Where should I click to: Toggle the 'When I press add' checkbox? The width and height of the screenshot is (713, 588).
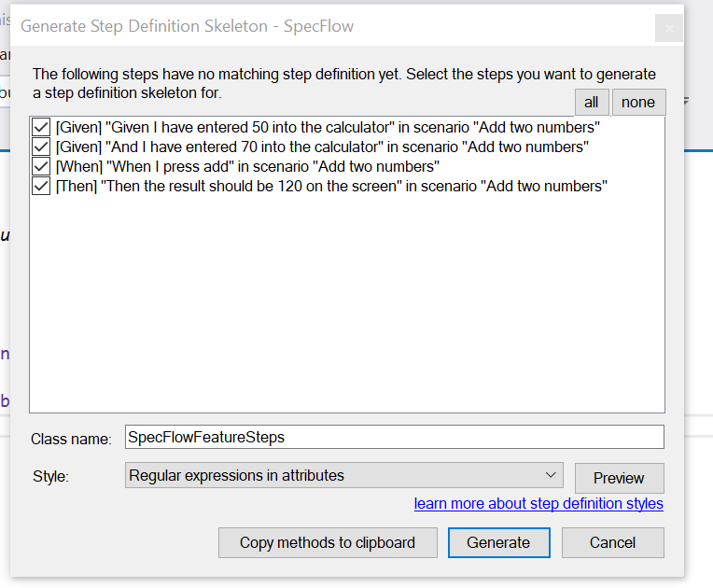(41, 166)
